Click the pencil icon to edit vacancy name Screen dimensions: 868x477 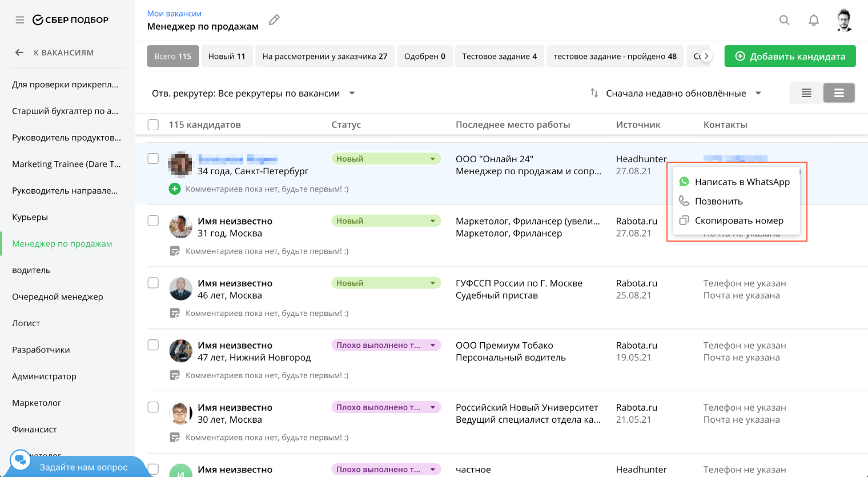(x=274, y=20)
